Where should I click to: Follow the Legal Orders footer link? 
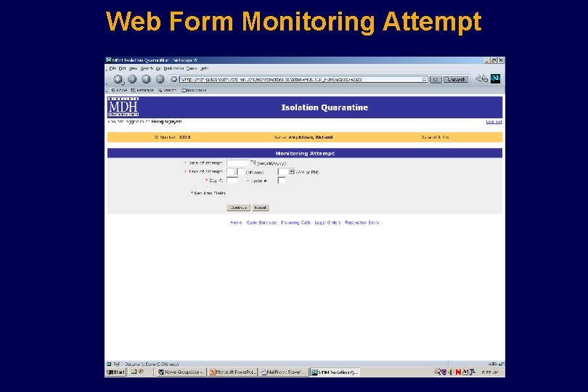click(327, 222)
